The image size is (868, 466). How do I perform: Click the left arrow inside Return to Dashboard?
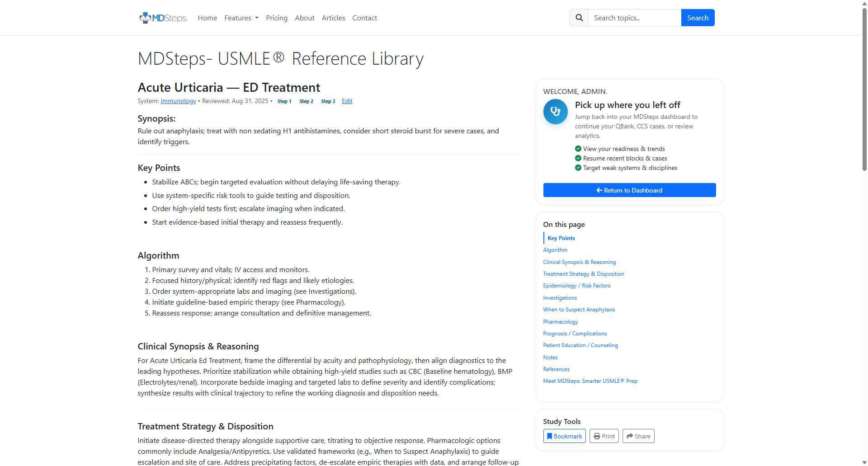tap(600, 190)
